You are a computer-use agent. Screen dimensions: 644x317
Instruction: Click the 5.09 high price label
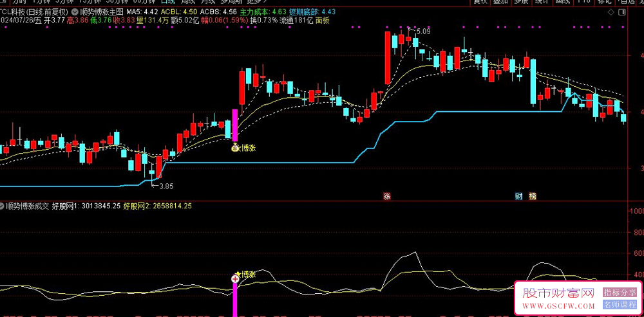tap(423, 31)
